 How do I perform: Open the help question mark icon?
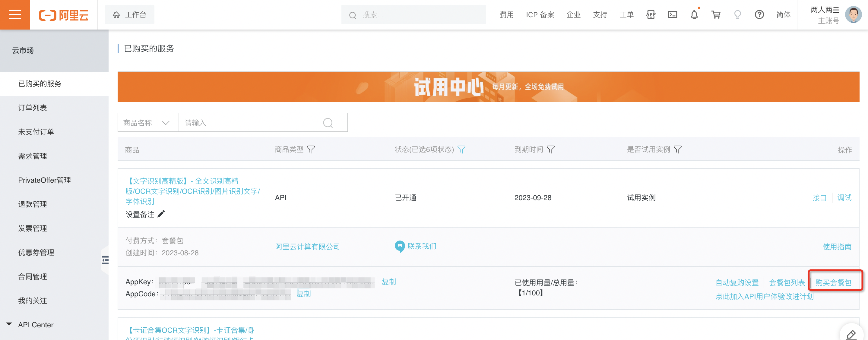pos(759,15)
